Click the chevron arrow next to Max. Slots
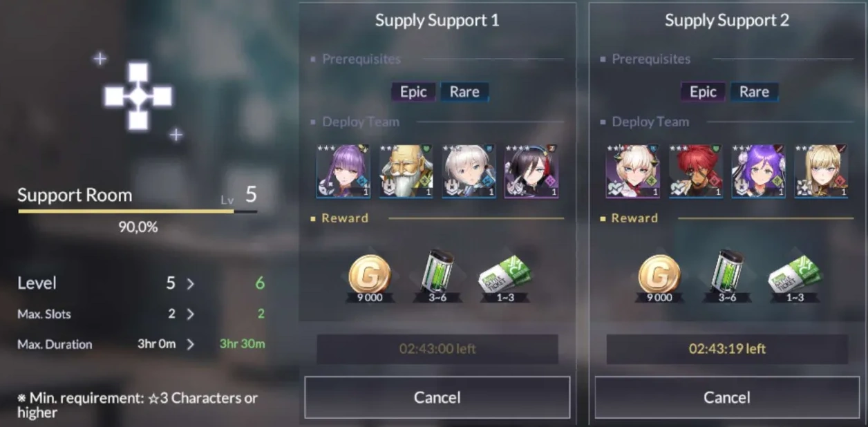This screenshot has height=427, width=868. click(190, 314)
